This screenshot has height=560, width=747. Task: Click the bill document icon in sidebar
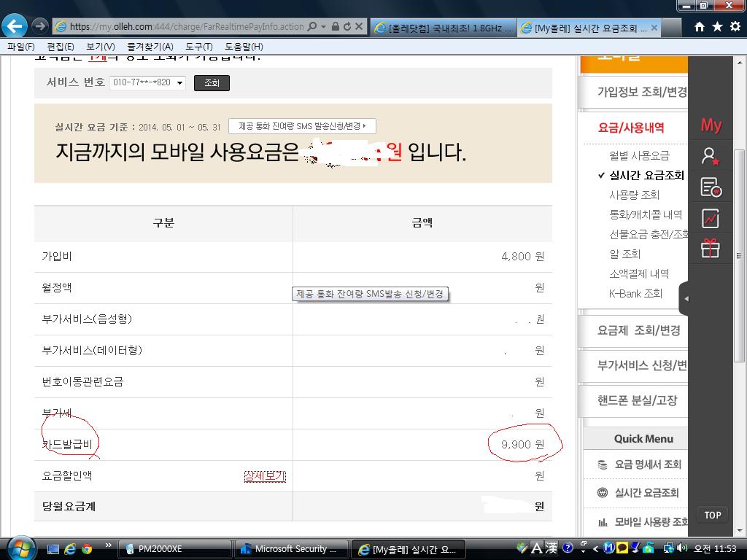(x=710, y=187)
